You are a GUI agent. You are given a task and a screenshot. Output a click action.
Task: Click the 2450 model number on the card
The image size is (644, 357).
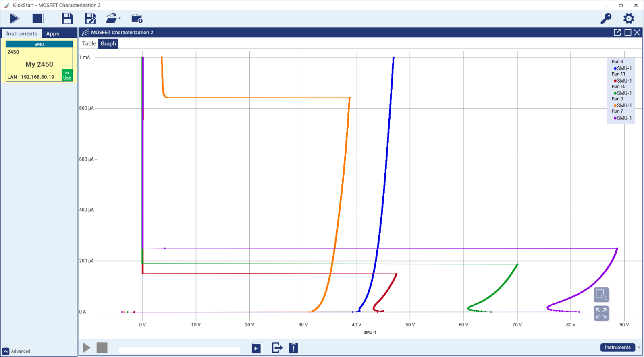pos(13,52)
